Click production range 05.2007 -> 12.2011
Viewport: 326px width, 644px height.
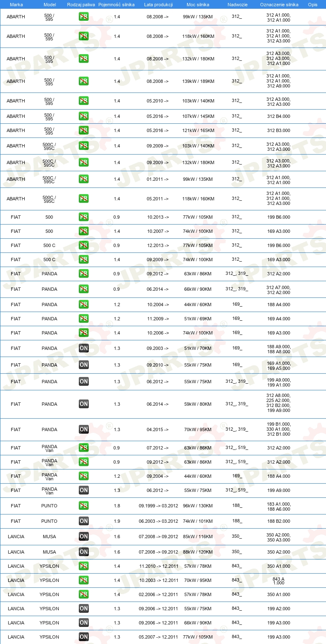(158, 637)
